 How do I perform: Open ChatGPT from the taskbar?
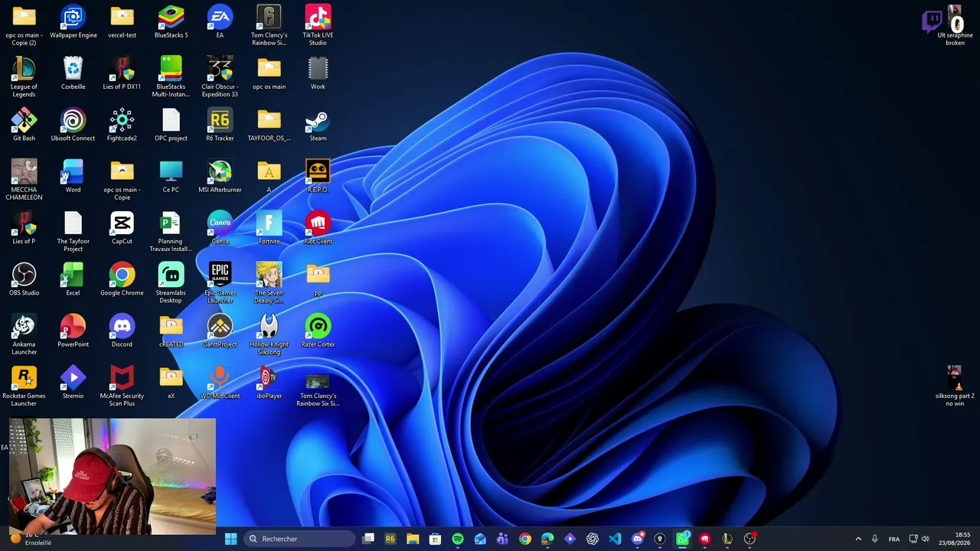593,539
